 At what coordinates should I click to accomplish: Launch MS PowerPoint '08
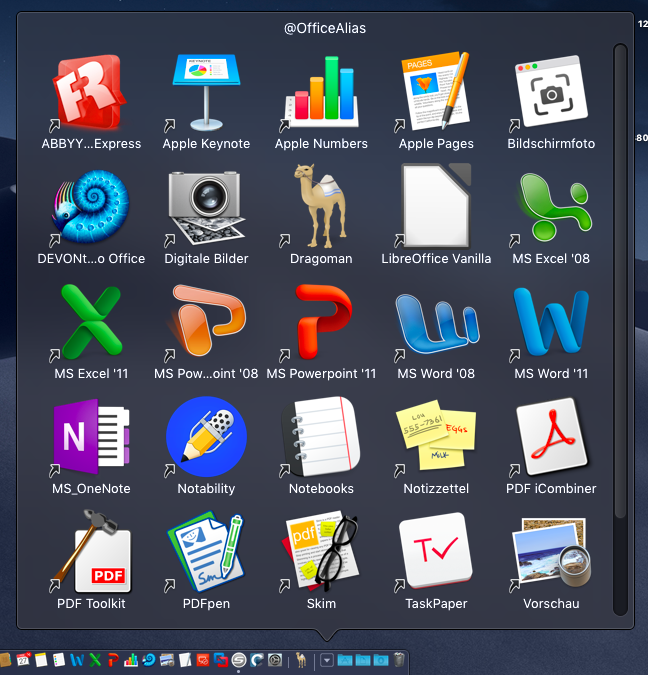tap(207, 320)
